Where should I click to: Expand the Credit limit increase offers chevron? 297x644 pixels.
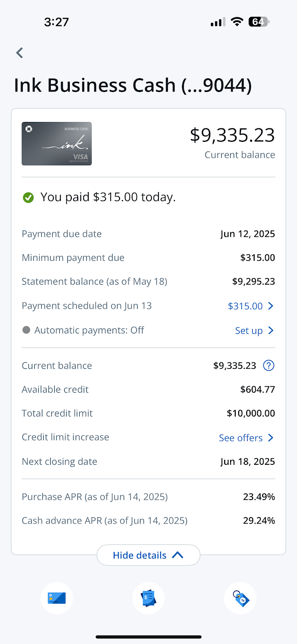click(x=271, y=437)
